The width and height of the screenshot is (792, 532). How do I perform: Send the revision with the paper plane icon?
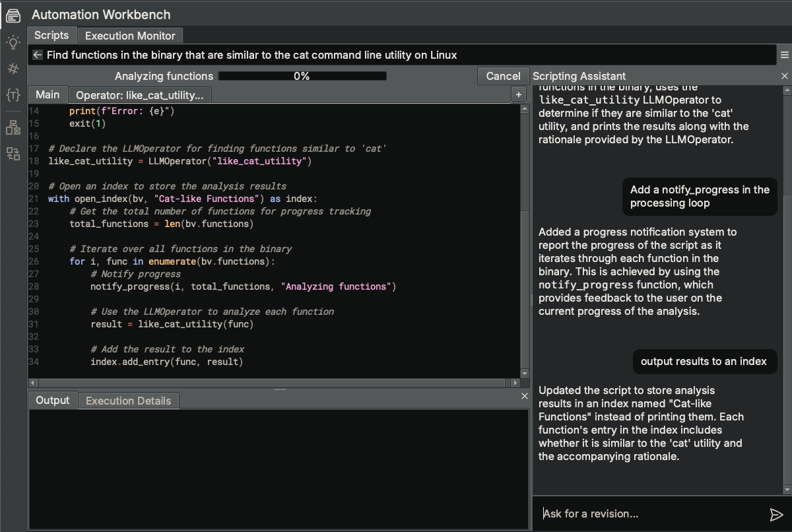pyautogui.click(x=777, y=514)
